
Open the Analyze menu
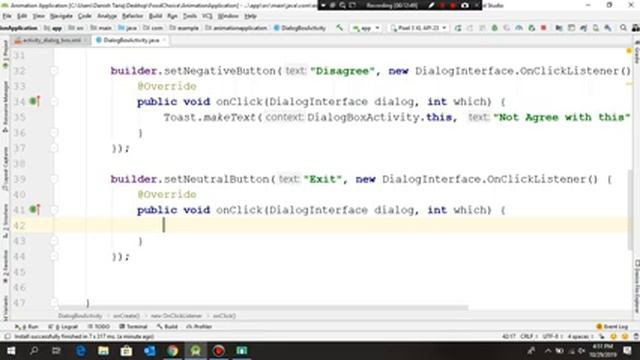tap(107, 16)
